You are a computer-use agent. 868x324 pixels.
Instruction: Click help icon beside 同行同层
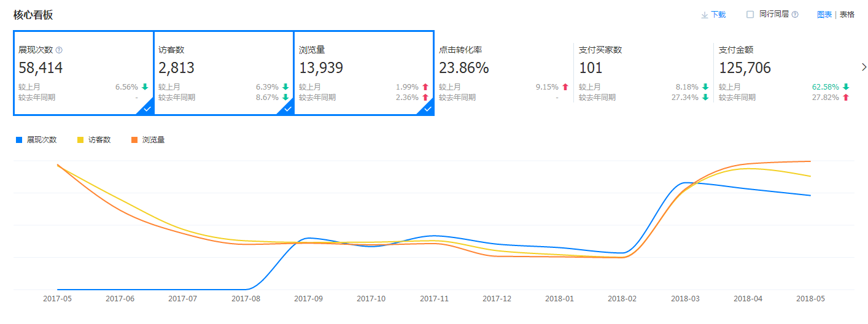click(x=795, y=15)
